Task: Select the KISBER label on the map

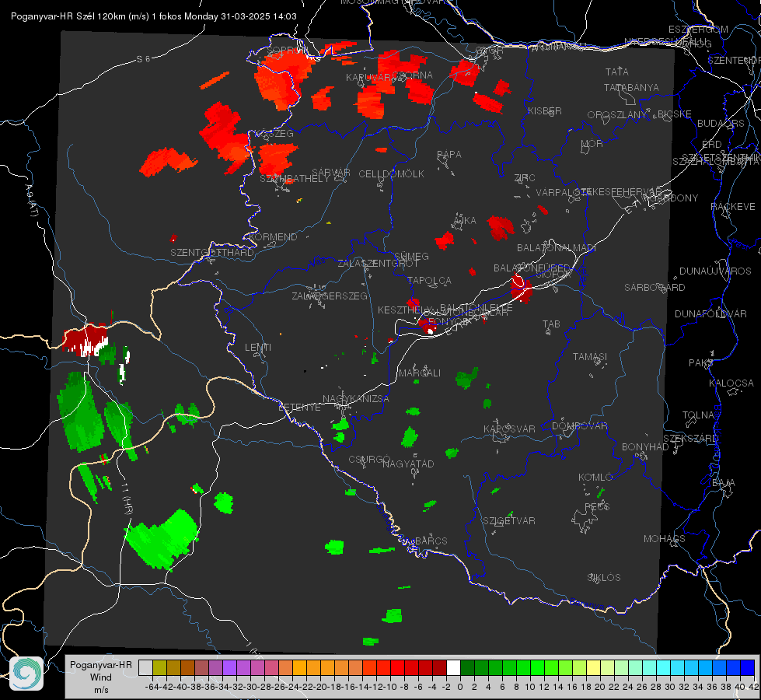Action: (545, 110)
